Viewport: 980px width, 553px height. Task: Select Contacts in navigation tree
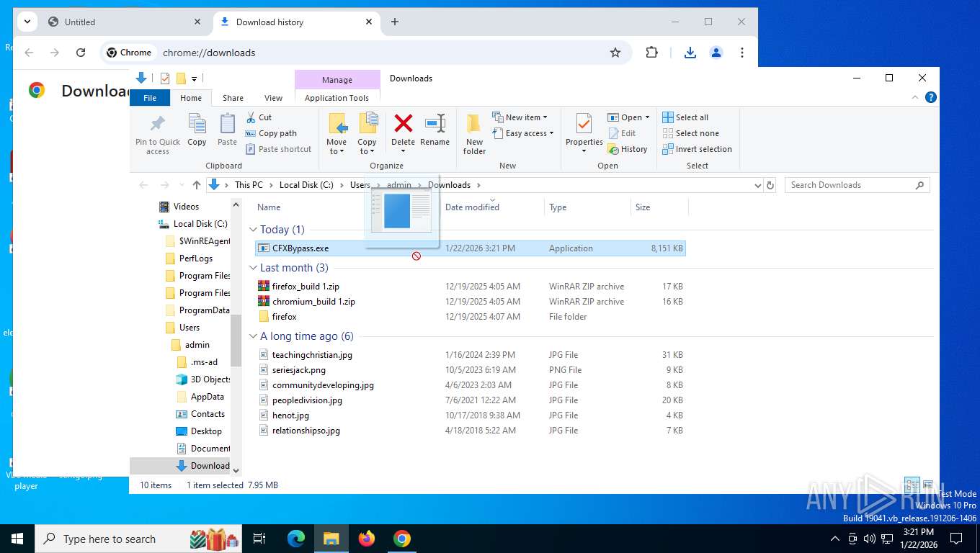208,414
